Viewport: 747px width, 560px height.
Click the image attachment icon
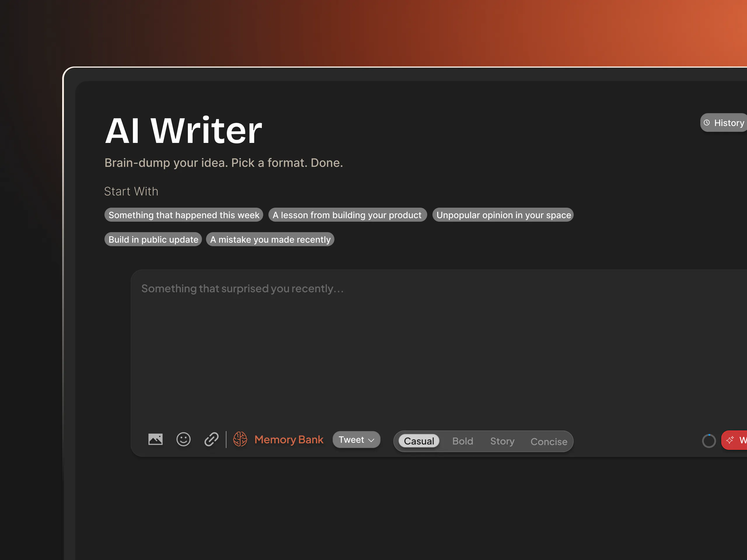pyautogui.click(x=155, y=440)
